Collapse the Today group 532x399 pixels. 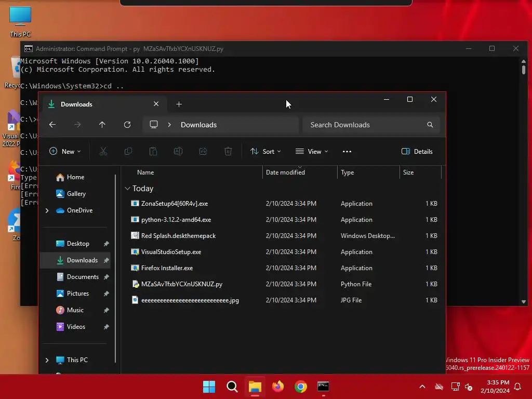pyautogui.click(x=127, y=188)
